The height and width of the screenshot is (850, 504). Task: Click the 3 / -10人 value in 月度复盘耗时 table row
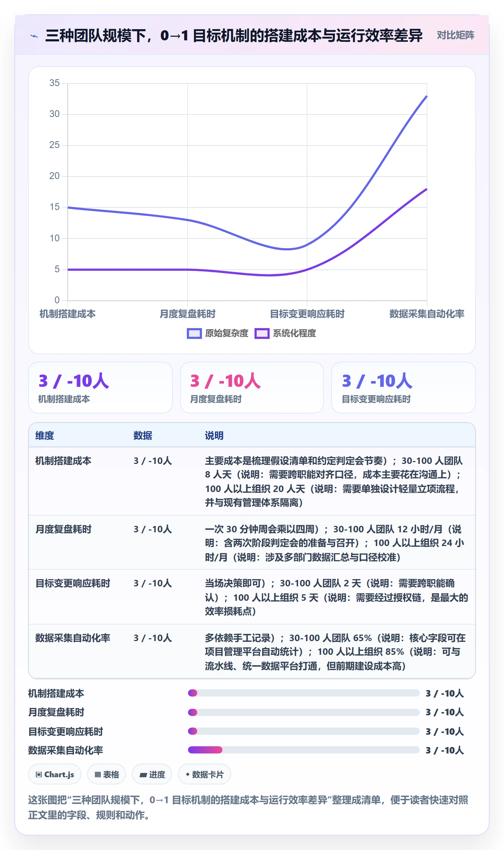[x=153, y=529]
